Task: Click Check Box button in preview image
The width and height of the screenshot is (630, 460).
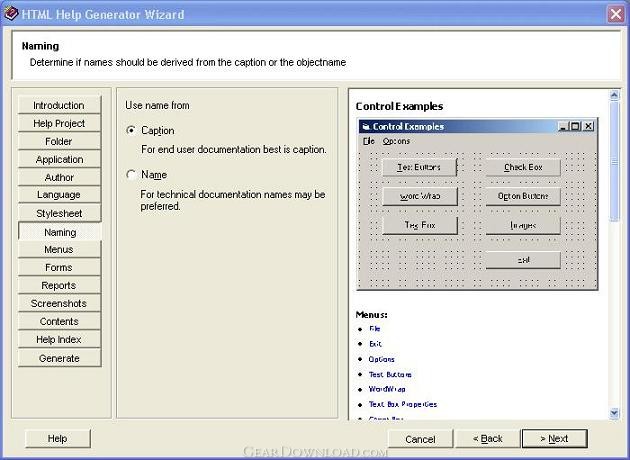Action: coord(523,167)
